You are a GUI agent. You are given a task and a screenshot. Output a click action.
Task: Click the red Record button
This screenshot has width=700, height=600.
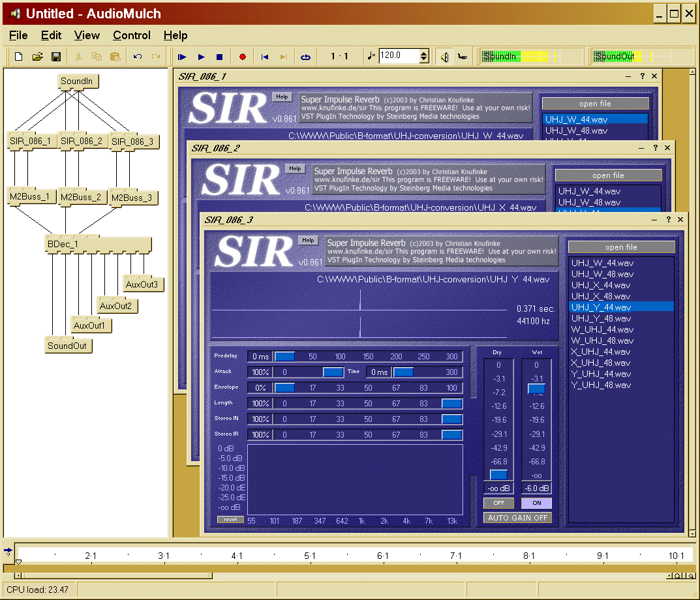pos(243,57)
